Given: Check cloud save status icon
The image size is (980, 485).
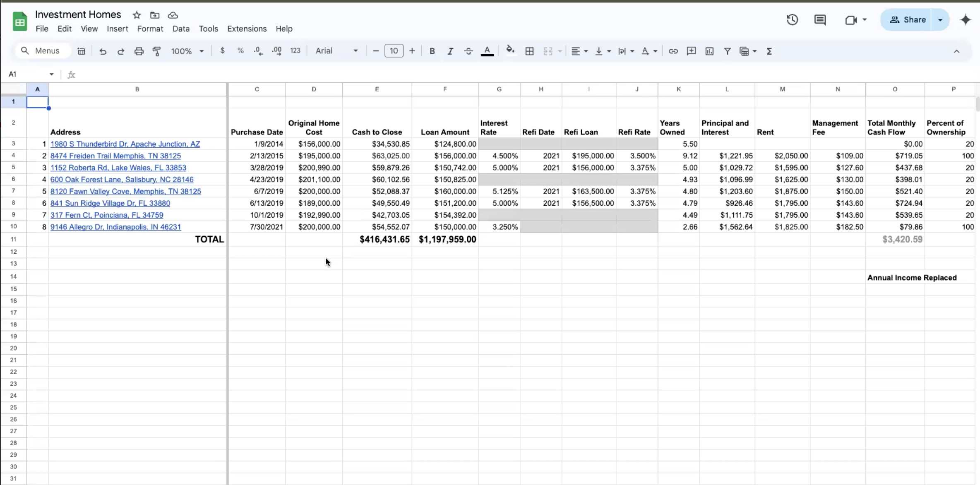Looking at the screenshot, I should pos(173,15).
